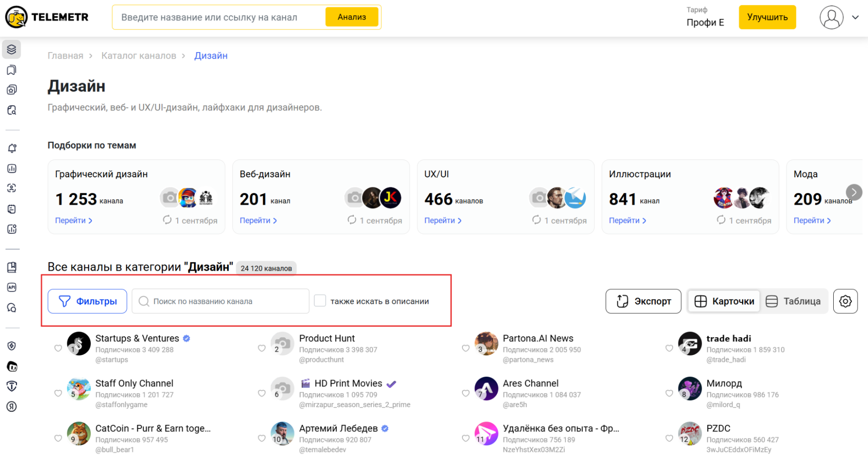
Task: Favorite the Startups & Ventures channel heart
Action: [58, 348]
